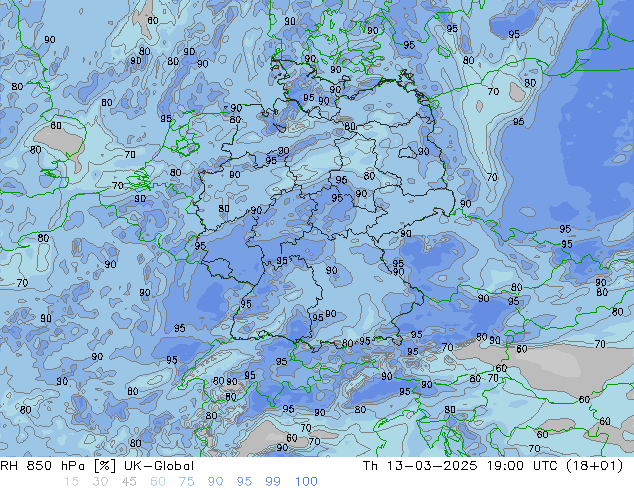Viewport: 634px width, 490px height.
Task: Click the 'UK-Global' model name label
Action: point(159,466)
